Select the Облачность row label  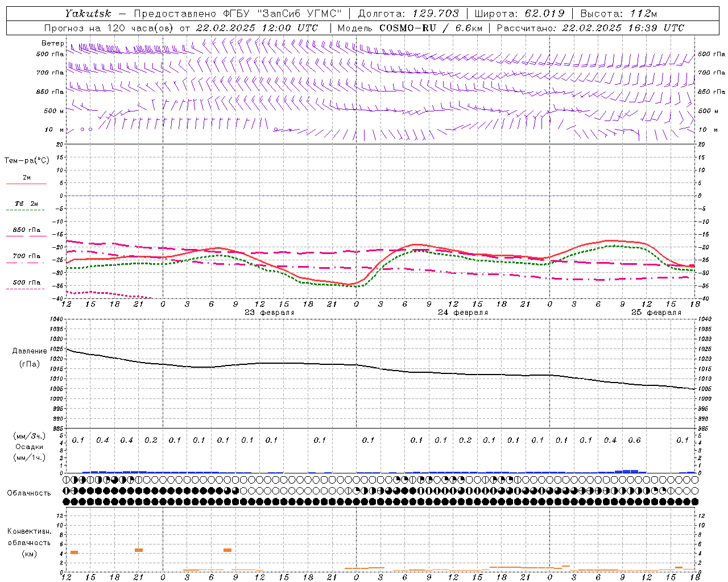tap(29, 493)
